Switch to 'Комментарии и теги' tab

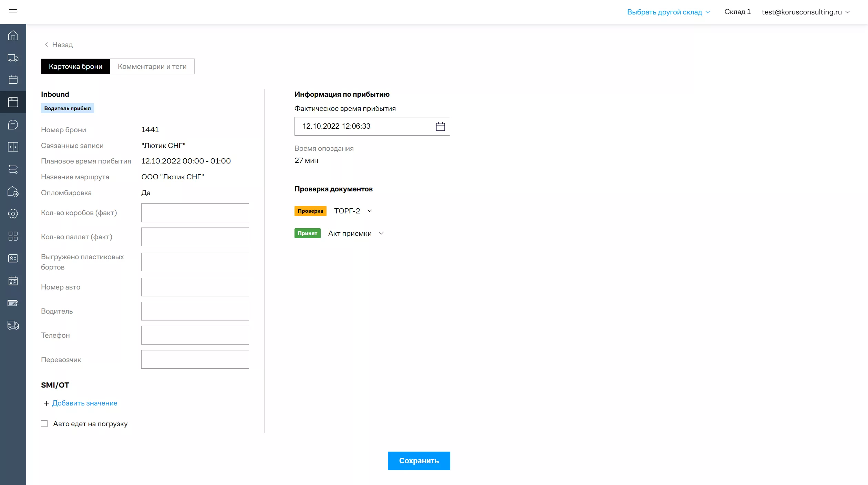pos(152,66)
